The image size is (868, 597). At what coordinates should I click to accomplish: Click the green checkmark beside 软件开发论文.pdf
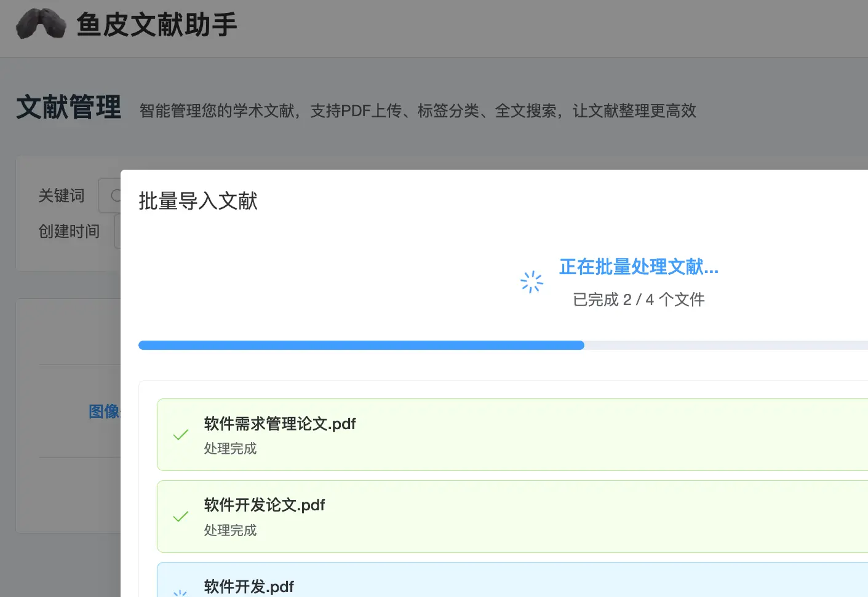180,516
